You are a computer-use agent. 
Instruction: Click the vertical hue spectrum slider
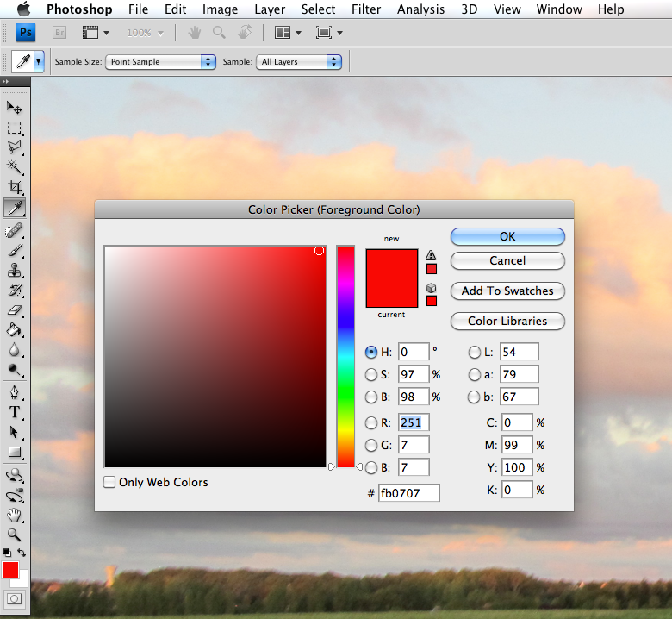click(345, 356)
